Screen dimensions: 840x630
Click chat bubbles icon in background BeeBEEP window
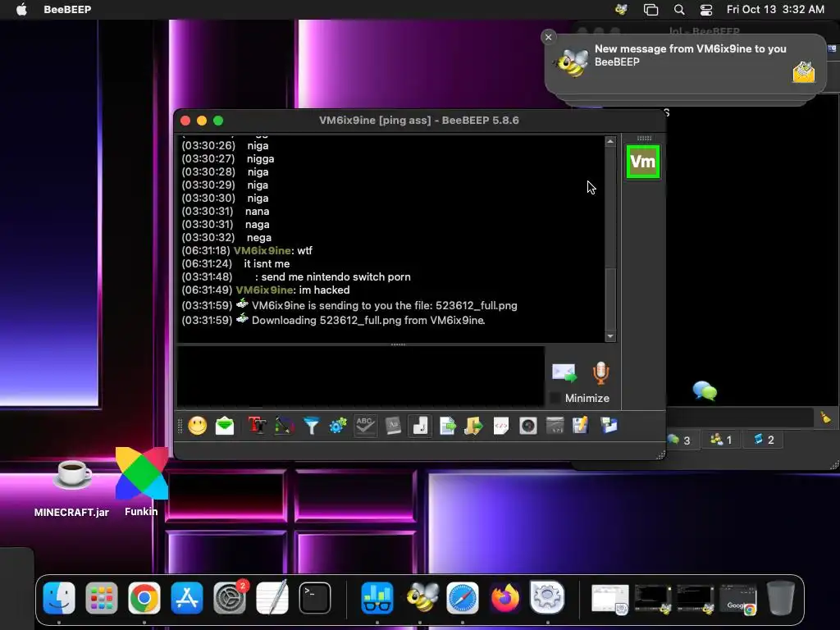pyautogui.click(x=705, y=391)
